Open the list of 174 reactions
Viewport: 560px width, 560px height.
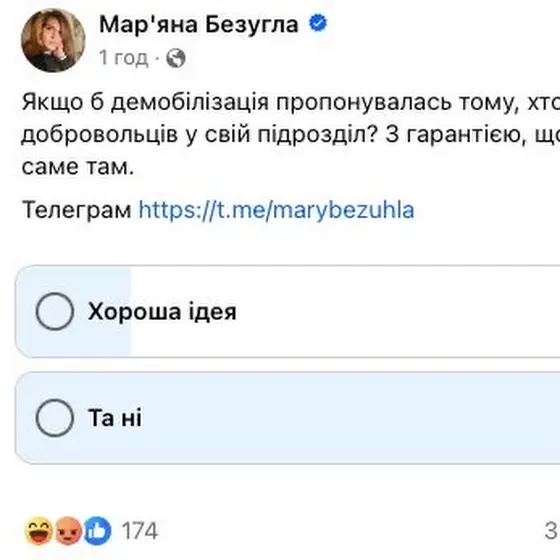[x=140, y=531]
